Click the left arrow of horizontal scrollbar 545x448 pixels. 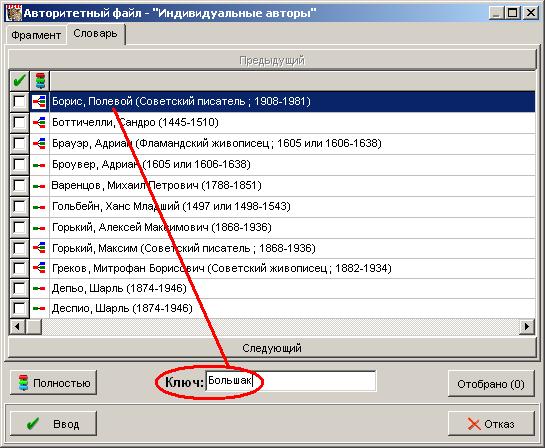click(x=17, y=327)
